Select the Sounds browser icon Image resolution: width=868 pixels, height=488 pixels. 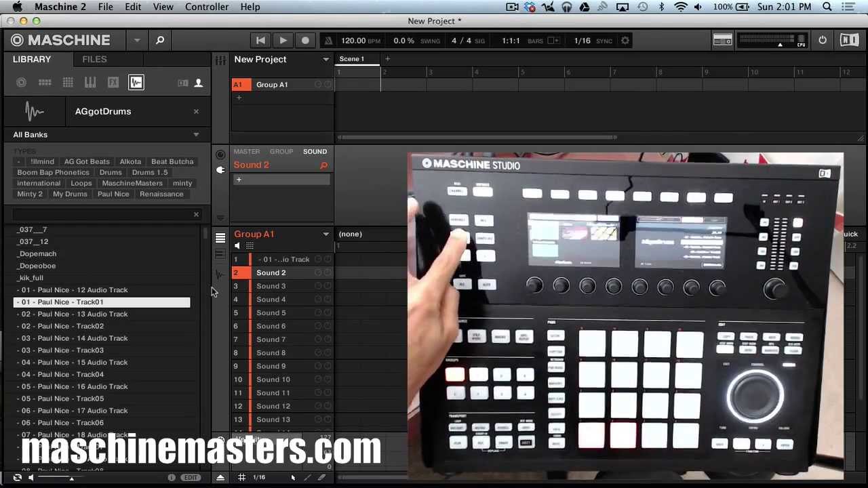(68, 83)
